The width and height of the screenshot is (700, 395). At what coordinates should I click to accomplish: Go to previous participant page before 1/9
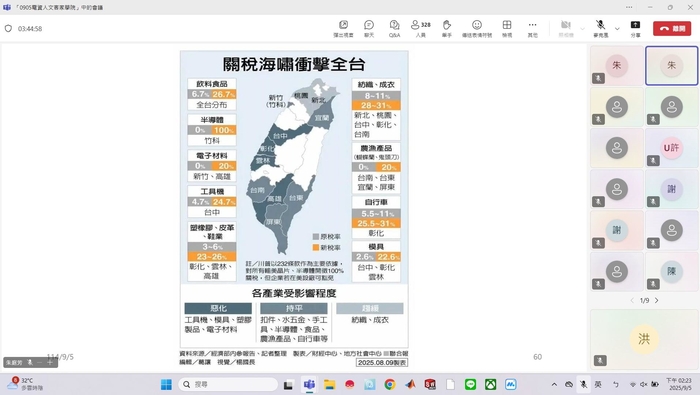[x=632, y=300]
